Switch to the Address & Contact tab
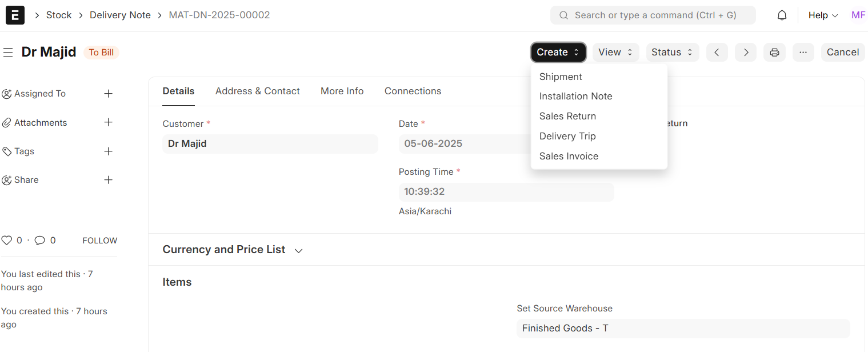This screenshot has width=868, height=352. [x=258, y=91]
